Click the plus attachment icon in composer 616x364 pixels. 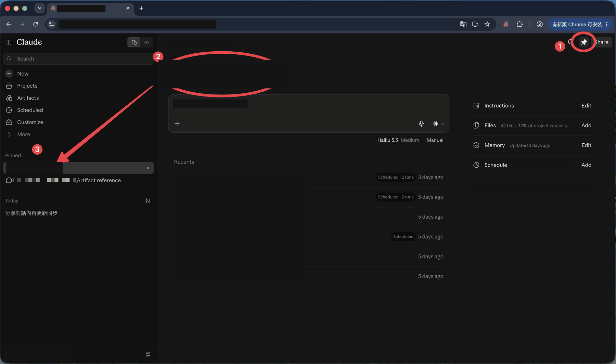click(177, 123)
